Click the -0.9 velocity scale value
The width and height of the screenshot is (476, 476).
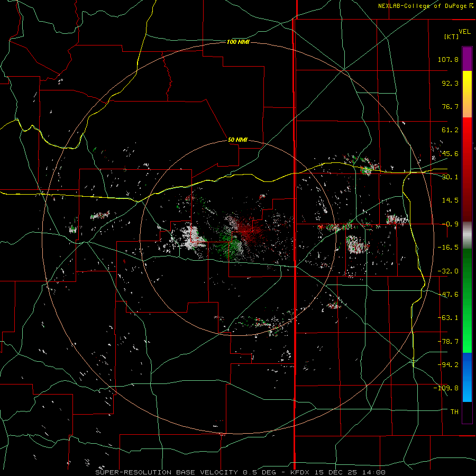450,224
